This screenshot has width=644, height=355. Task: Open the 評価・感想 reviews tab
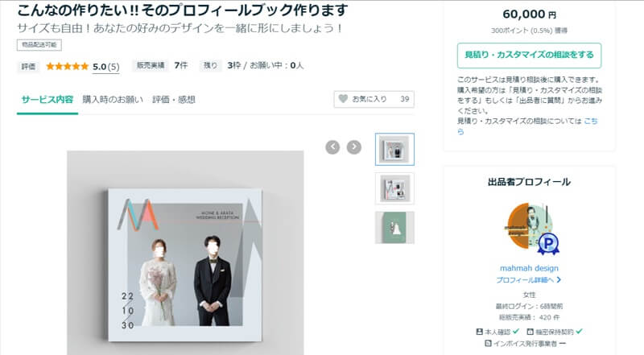174,100
